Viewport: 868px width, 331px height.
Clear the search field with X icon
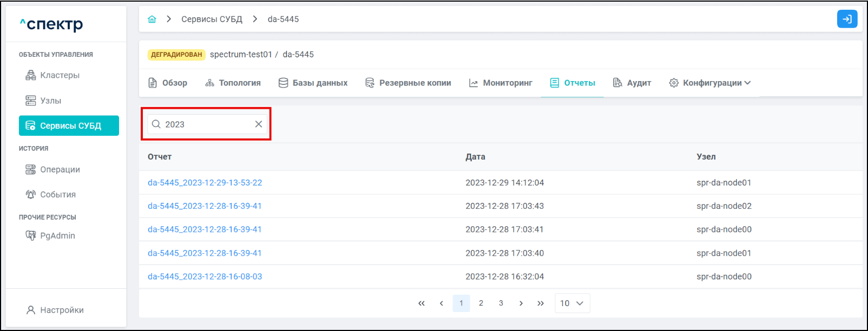pyautogui.click(x=259, y=124)
